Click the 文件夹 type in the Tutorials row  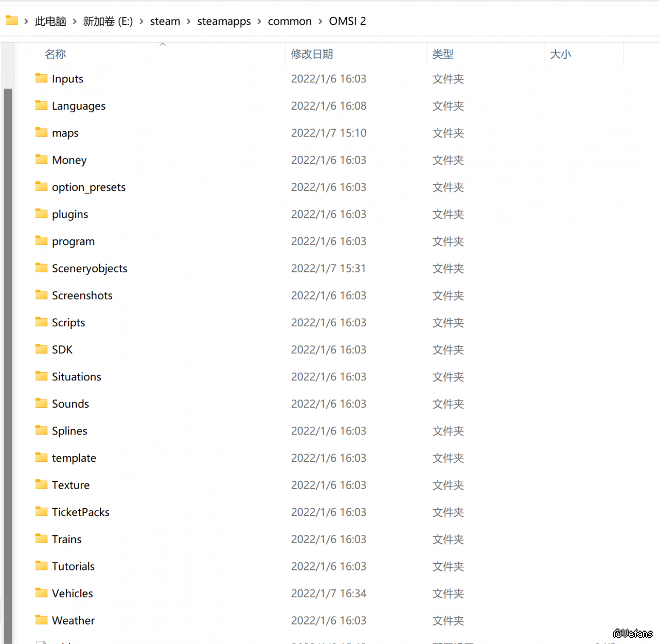(x=448, y=566)
